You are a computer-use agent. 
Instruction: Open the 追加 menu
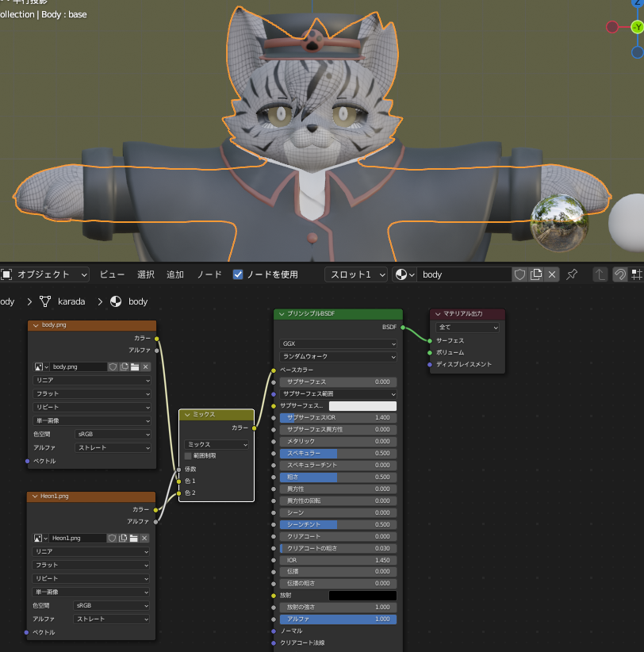[175, 274]
